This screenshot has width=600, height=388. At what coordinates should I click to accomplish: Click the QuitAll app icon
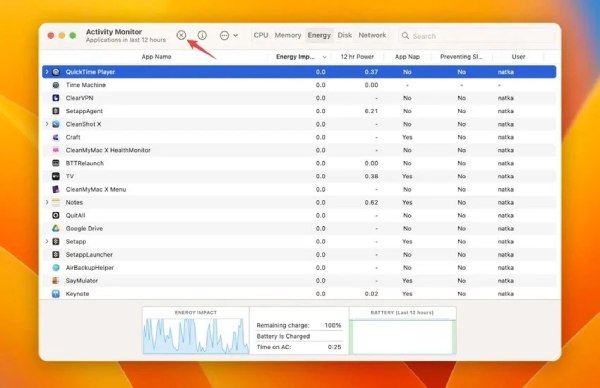(56, 215)
